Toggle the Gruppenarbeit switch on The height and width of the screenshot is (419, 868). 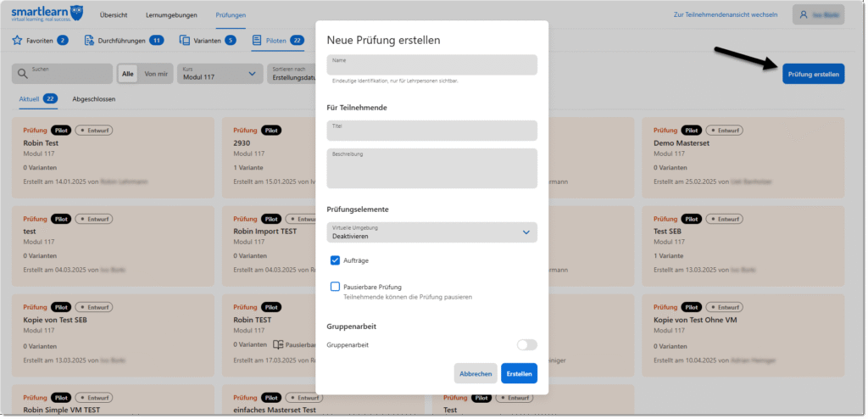526,344
